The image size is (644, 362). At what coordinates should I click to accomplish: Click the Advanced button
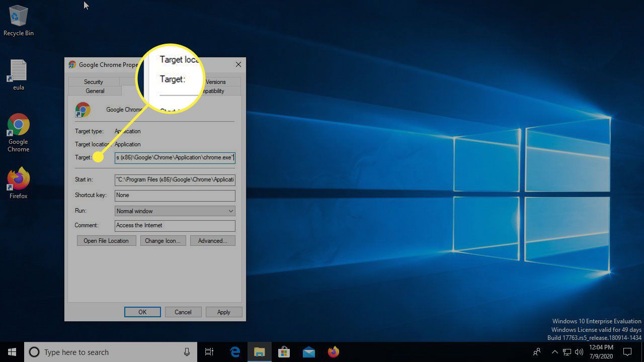pos(212,241)
